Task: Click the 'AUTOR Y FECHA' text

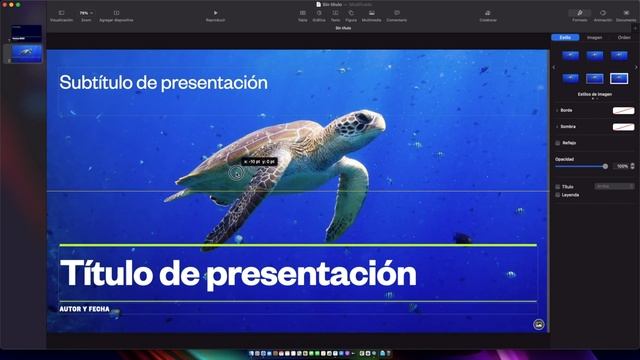Action: 84,309
